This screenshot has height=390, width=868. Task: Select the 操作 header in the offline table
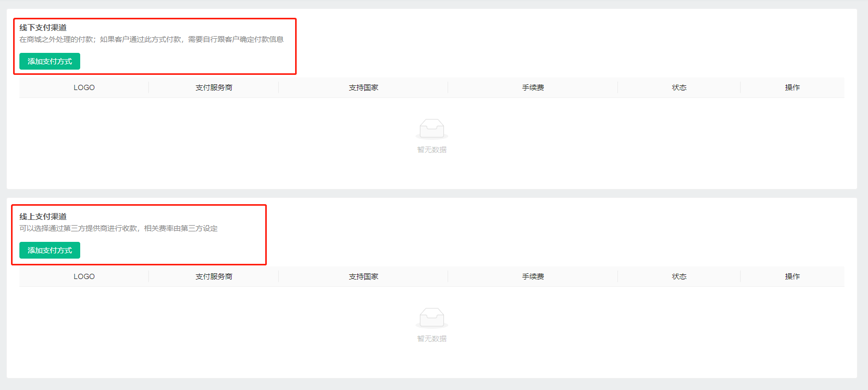[x=793, y=87]
